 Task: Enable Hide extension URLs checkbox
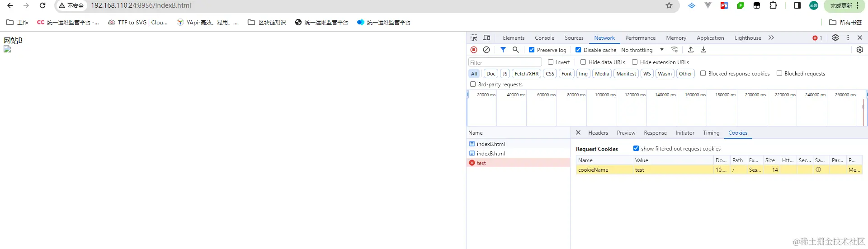tap(635, 62)
